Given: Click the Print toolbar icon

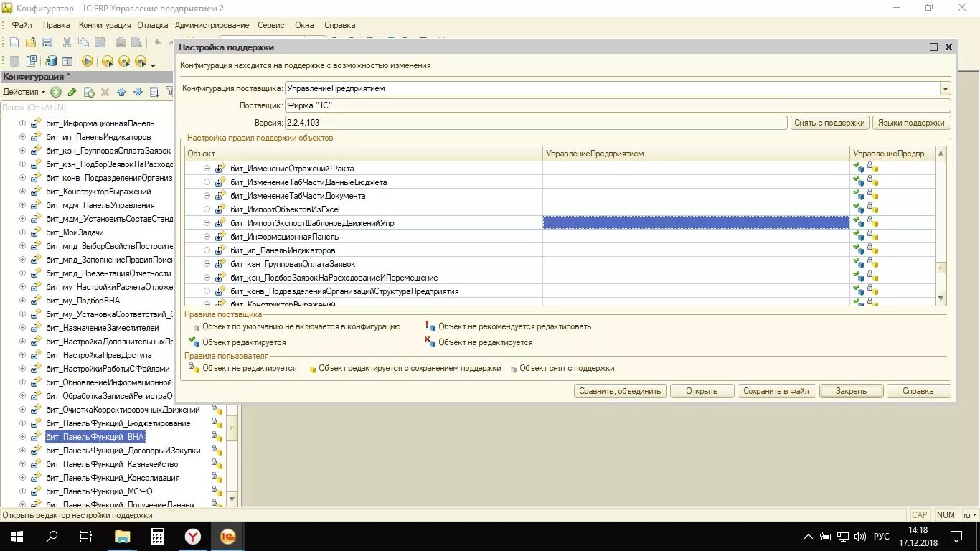Looking at the screenshot, I should [121, 42].
